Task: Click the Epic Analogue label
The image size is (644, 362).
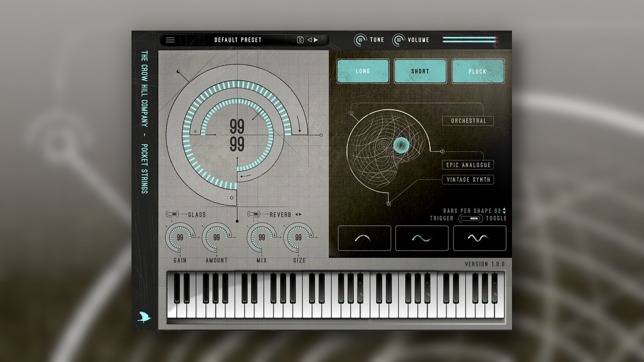Action: (x=468, y=165)
